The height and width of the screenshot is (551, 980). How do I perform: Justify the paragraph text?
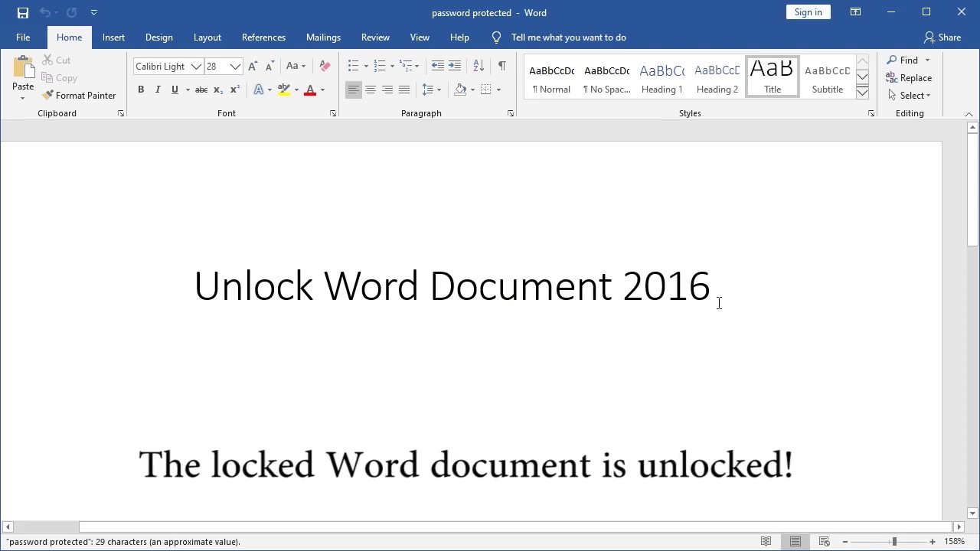tap(404, 90)
